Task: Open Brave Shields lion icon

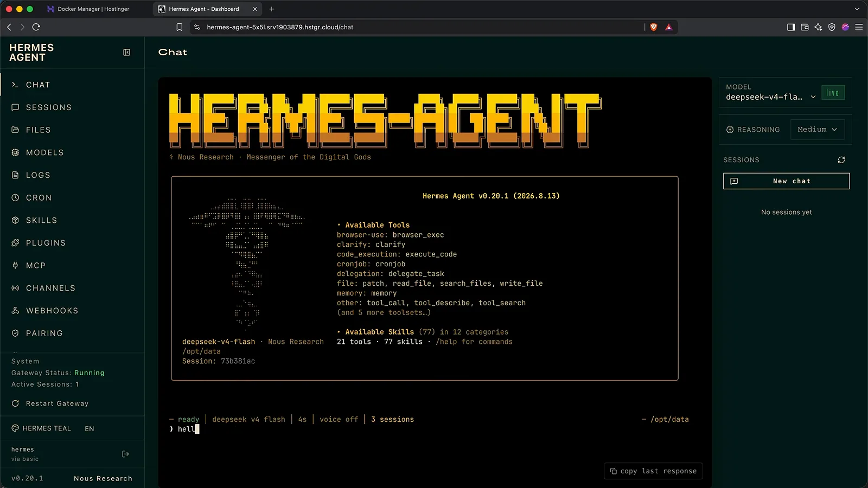Action: pos(654,27)
